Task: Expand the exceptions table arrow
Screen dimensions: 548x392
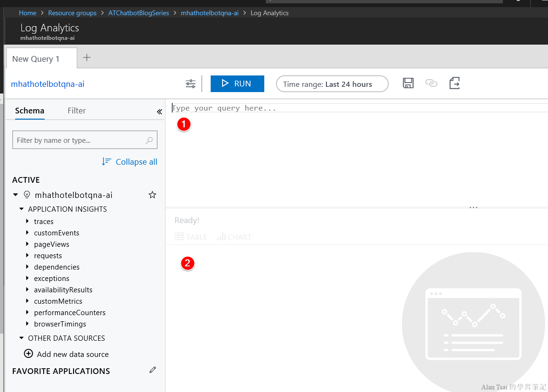Action: click(27, 278)
